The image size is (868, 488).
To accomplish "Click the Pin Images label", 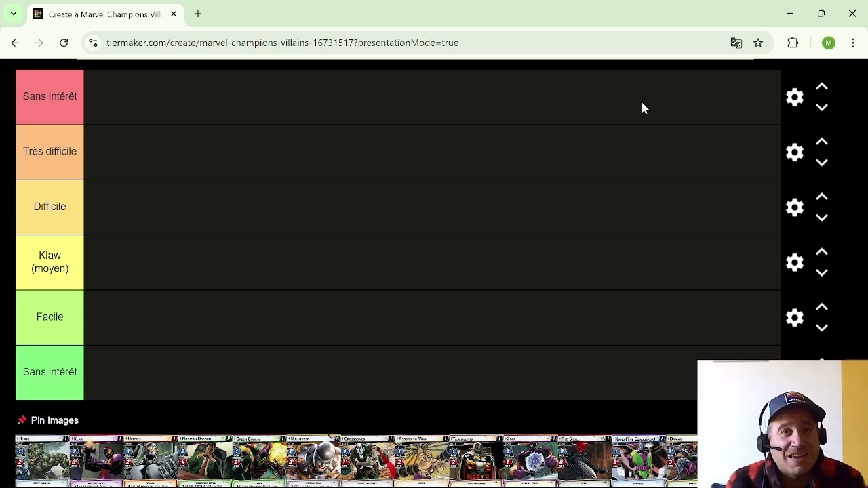I will (x=55, y=420).
